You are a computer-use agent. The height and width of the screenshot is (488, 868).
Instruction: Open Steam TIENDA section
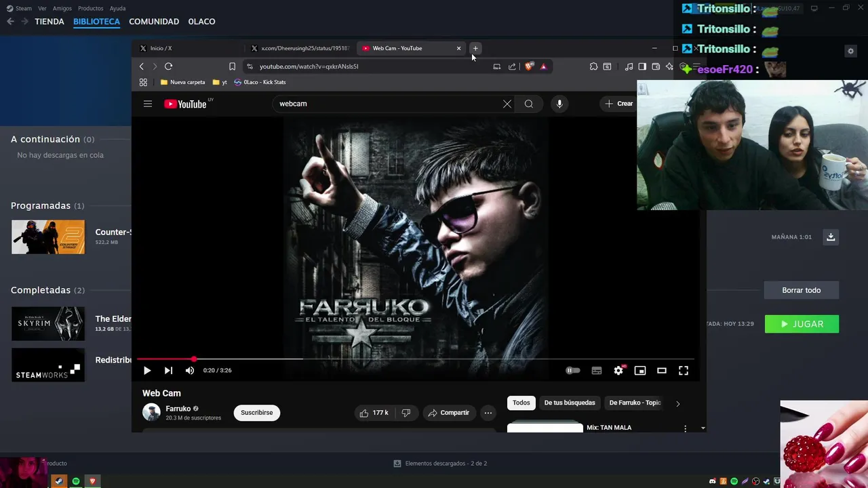(x=50, y=22)
